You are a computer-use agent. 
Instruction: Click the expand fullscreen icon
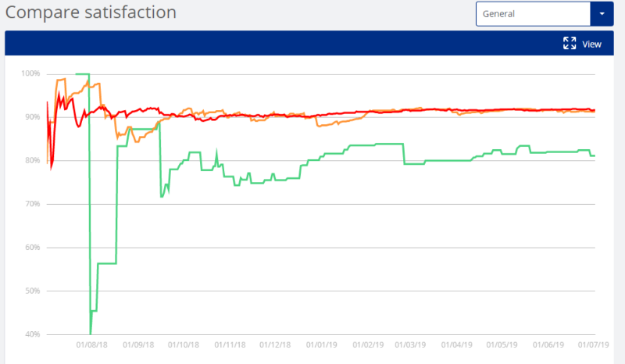coord(570,43)
